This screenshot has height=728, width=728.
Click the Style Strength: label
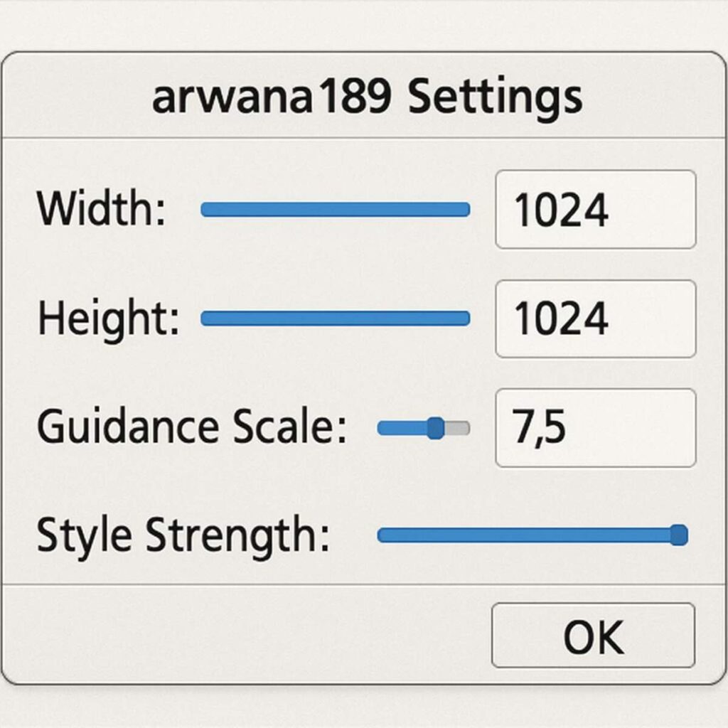tap(183, 537)
